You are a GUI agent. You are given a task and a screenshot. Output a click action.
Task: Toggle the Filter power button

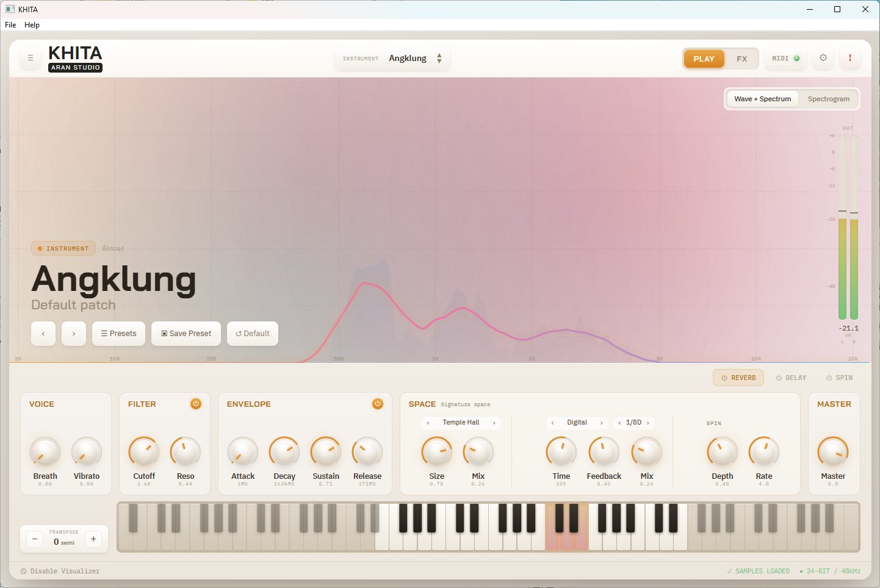[x=196, y=404]
